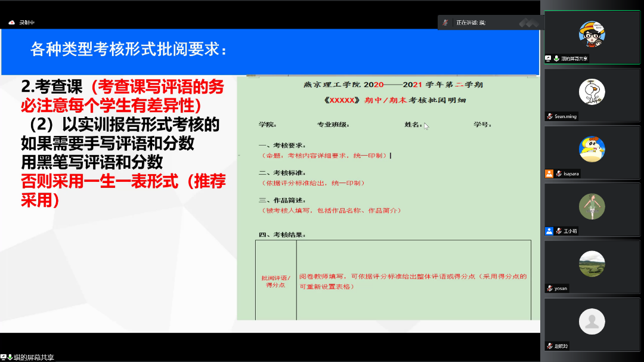Click 赵晓玲's muted microphone icon

point(550,346)
